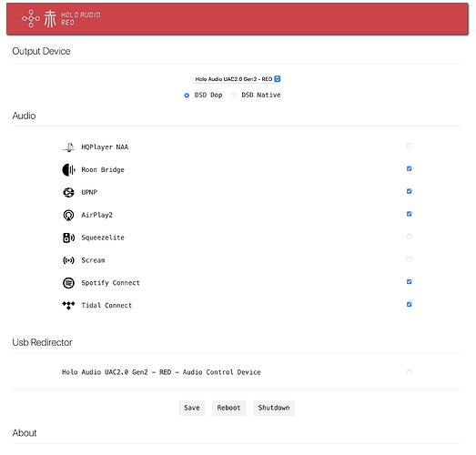This screenshot has height=455, width=476.
Task: Click the Output Device heading
Action: 41,51
